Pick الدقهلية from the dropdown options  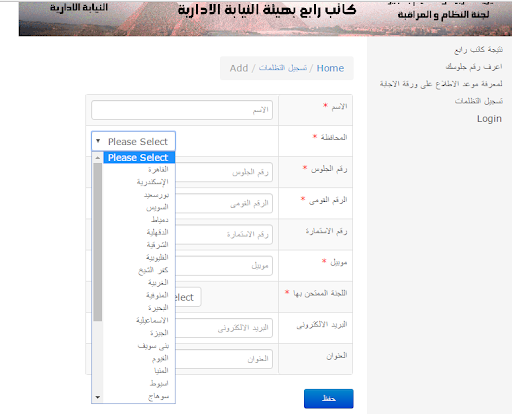click(139, 232)
